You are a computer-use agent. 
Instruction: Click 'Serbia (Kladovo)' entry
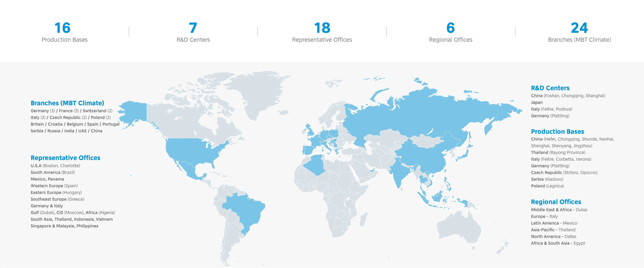pyautogui.click(x=547, y=179)
